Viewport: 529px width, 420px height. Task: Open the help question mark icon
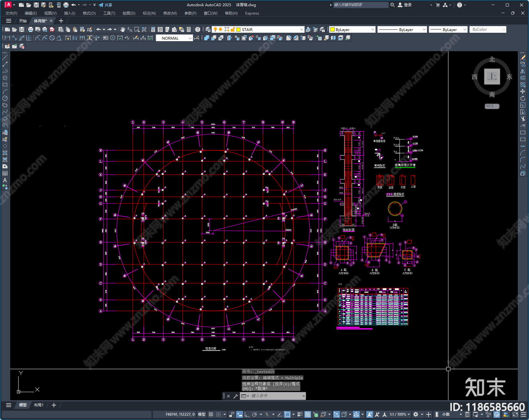[x=198, y=29]
